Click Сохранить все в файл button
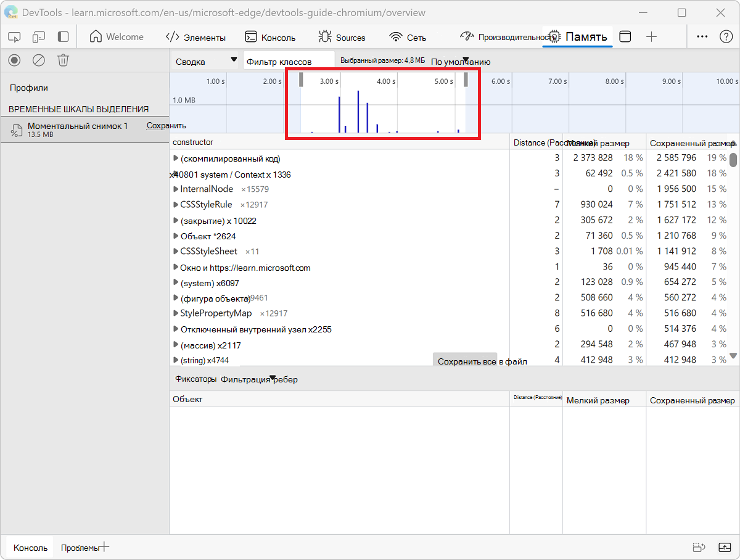 click(x=482, y=361)
